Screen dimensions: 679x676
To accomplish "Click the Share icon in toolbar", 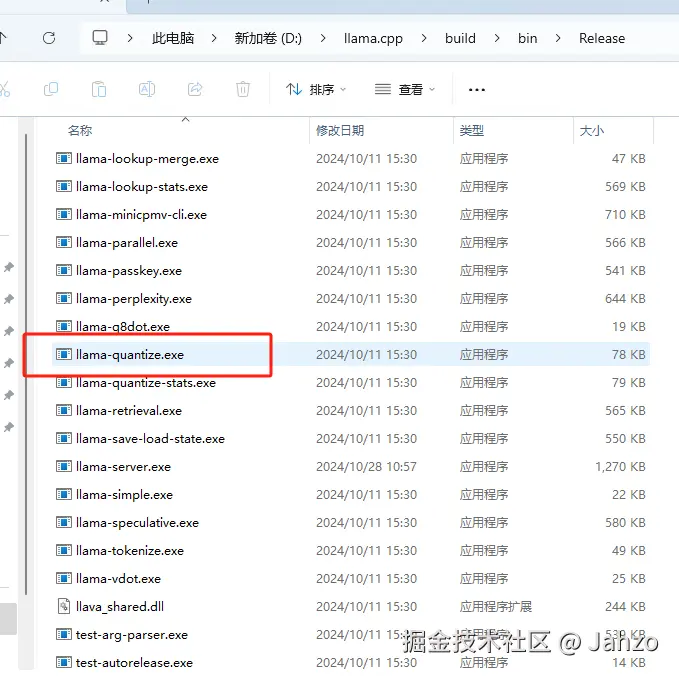I will click(x=195, y=89).
